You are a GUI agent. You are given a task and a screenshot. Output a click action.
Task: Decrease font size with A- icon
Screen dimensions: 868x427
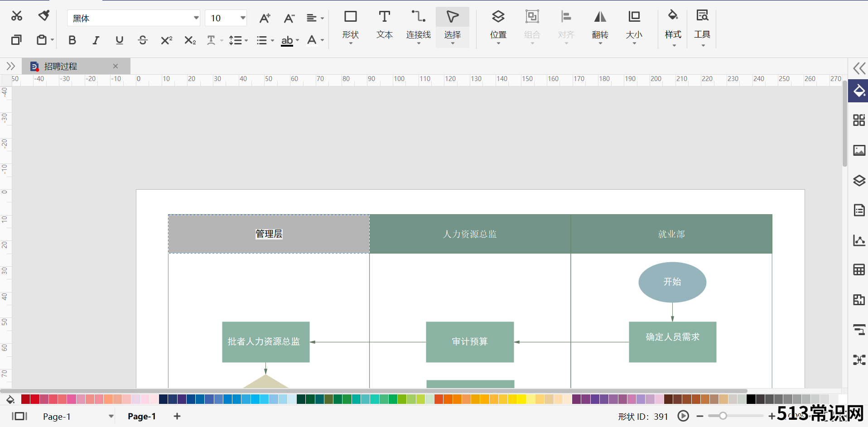tap(289, 18)
